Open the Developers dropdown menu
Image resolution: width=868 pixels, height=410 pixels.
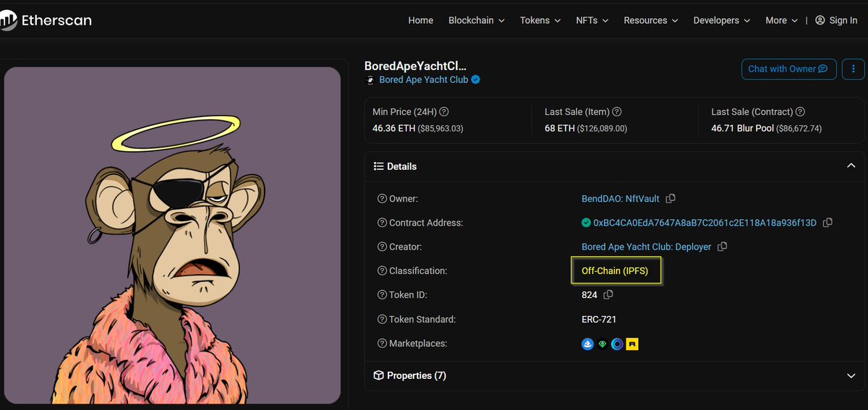[722, 20]
